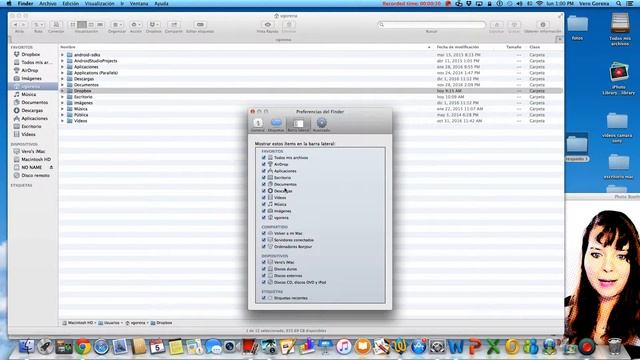640x360 pixels.
Task: Toggle Discos CD, discos DVD y iPod checkbox
Action: 264,282
